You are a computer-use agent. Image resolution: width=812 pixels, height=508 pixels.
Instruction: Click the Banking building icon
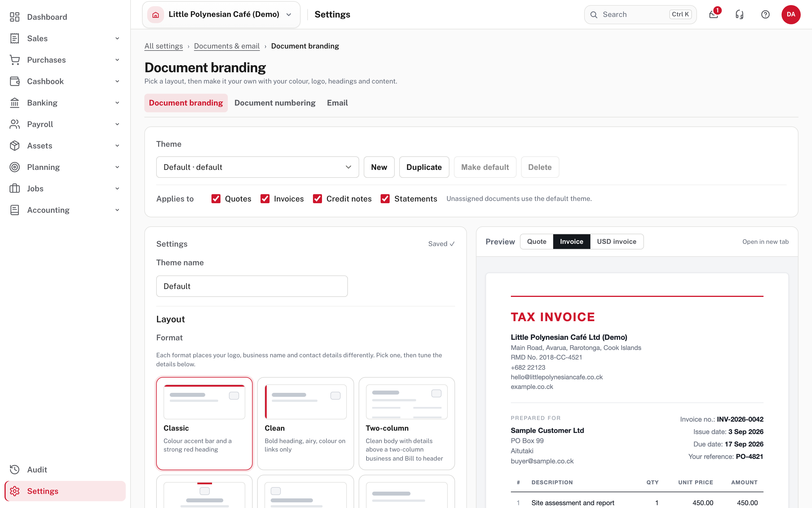click(x=14, y=103)
